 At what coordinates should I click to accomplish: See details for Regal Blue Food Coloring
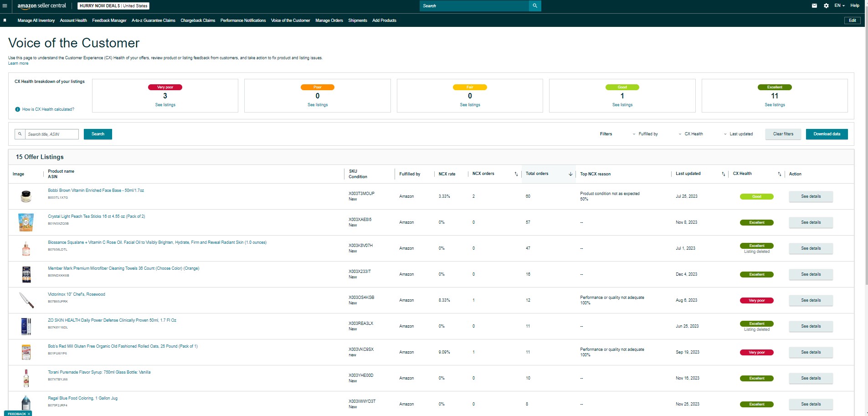click(x=811, y=404)
